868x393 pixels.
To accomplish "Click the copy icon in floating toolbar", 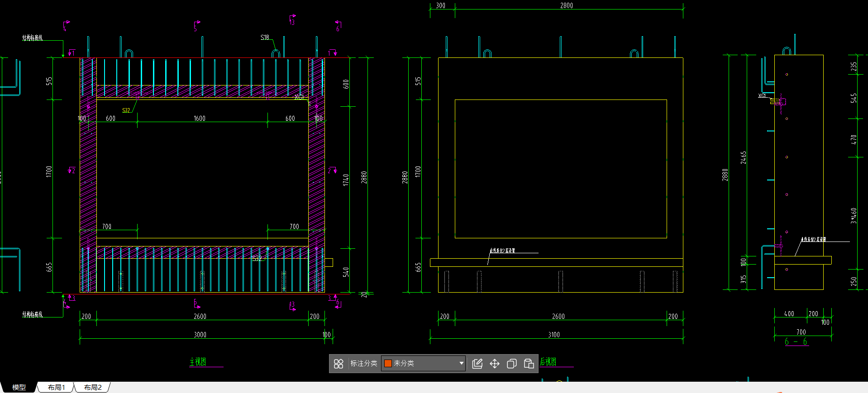I will point(512,364).
